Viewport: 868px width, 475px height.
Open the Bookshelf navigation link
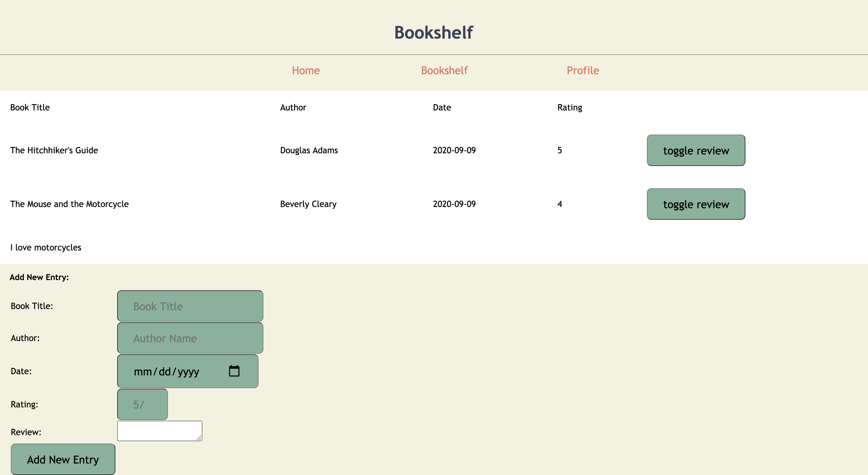coord(444,70)
